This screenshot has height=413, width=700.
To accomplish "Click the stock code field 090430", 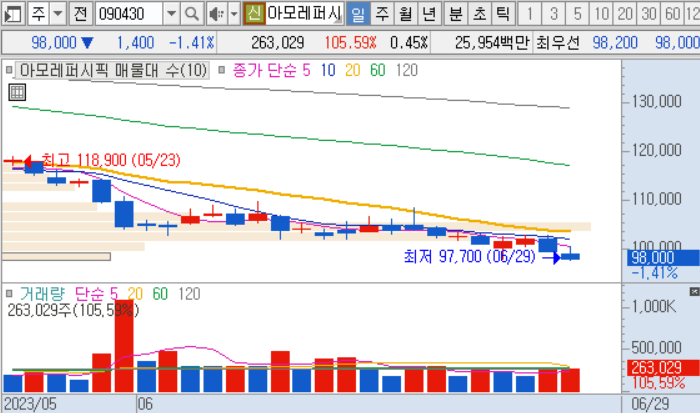I will pos(128,14).
